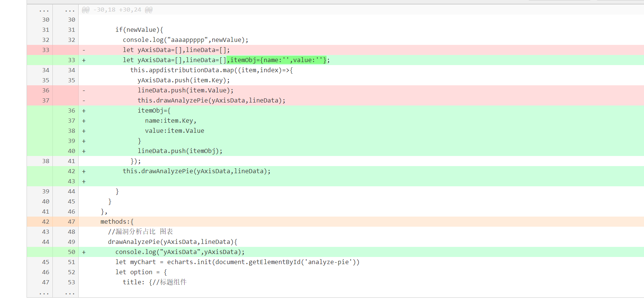Click the this.appdistributionData.map line

tap(212, 70)
